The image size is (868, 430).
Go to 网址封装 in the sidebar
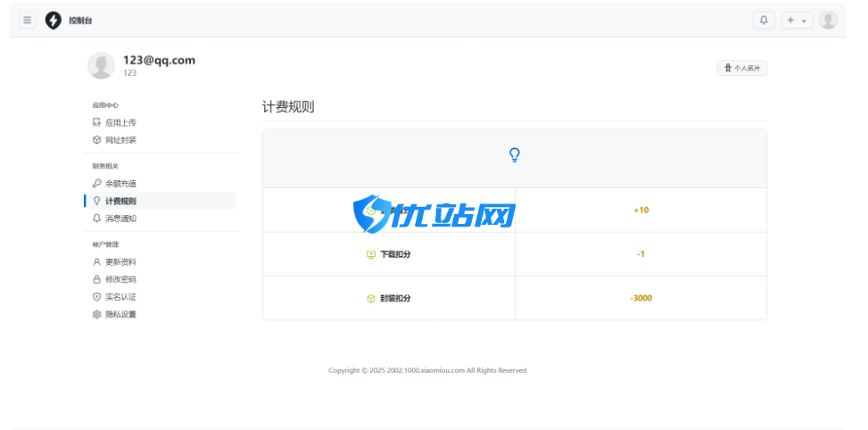[120, 140]
